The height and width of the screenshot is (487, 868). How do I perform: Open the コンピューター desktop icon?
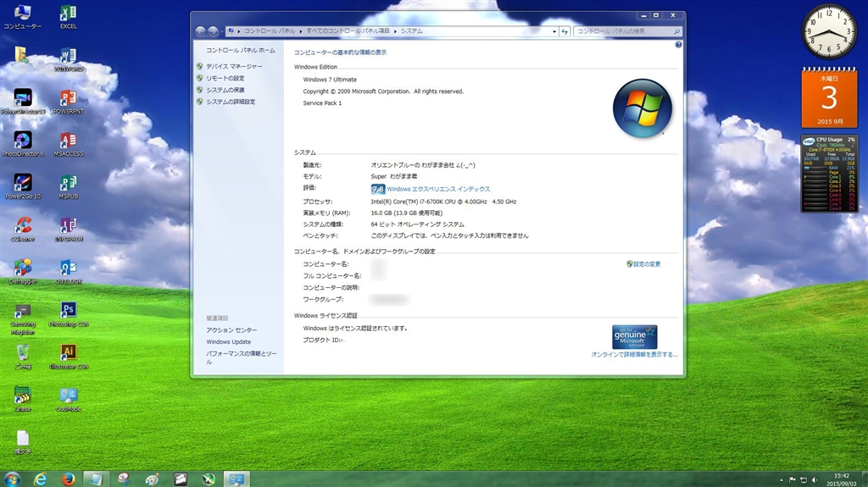(x=22, y=17)
